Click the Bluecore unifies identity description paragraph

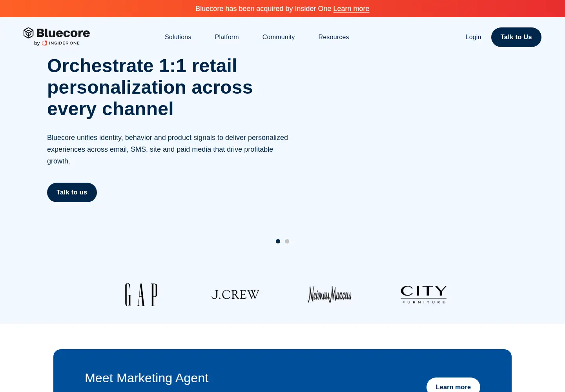[x=168, y=149]
